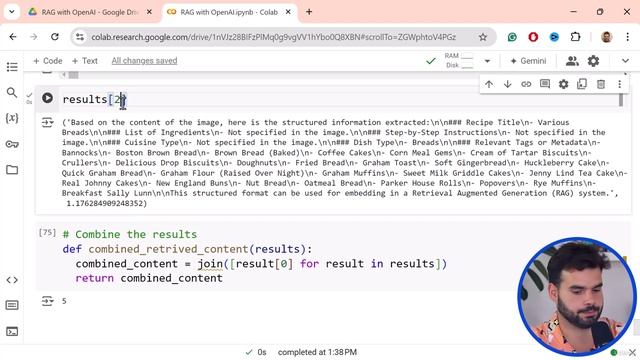Collapse the header with chevron

[625, 61]
